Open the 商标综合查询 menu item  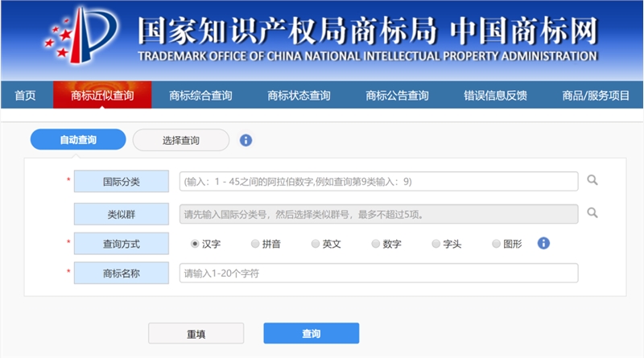(200, 96)
